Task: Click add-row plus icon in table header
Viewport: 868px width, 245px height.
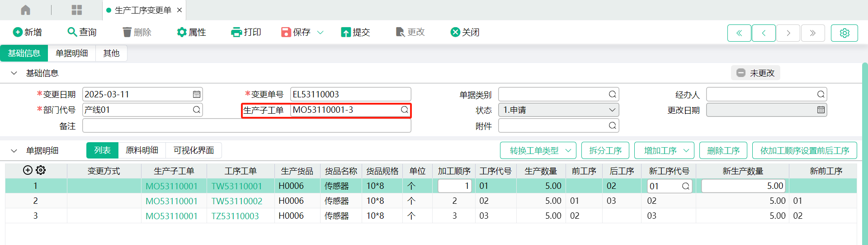Action: (28, 170)
